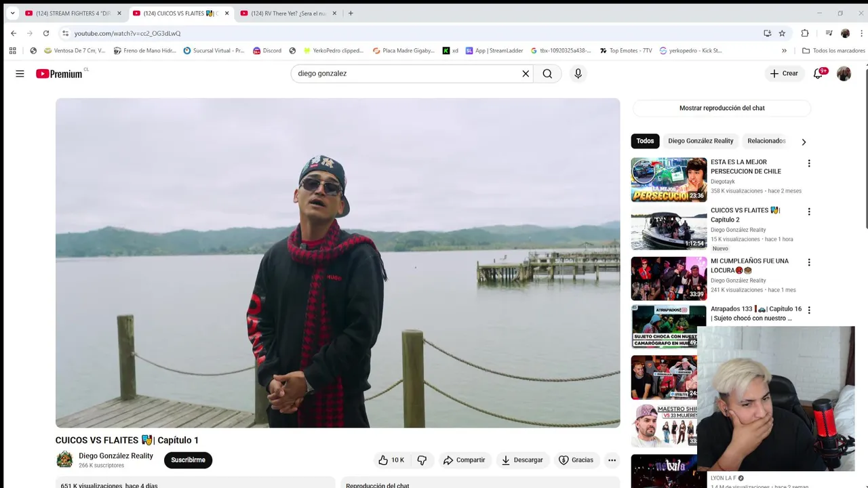Switch to STREAM FIGHTERS 4 browser tab
This screenshot has height=488, width=868.
73,14
